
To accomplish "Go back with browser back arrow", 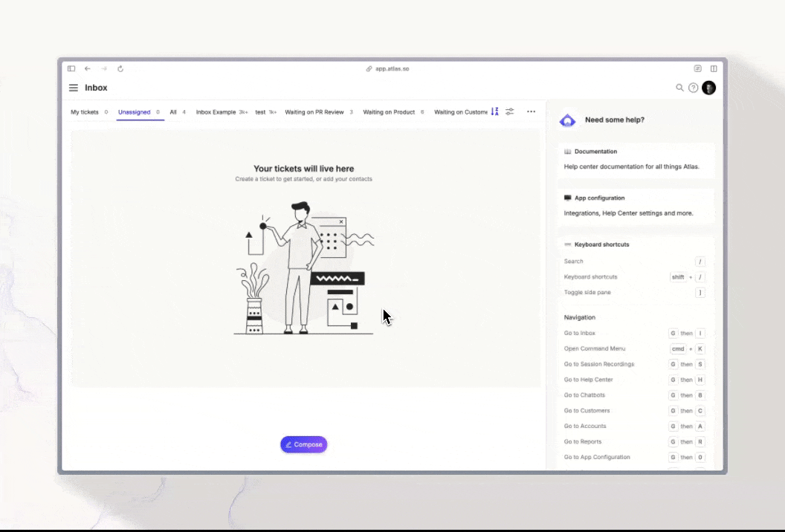I will pos(88,69).
